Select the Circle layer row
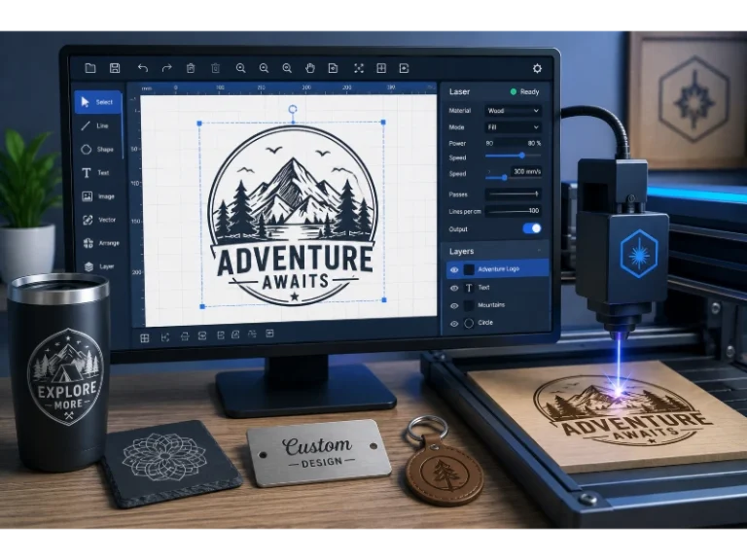The image size is (747, 560). (x=497, y=323)
